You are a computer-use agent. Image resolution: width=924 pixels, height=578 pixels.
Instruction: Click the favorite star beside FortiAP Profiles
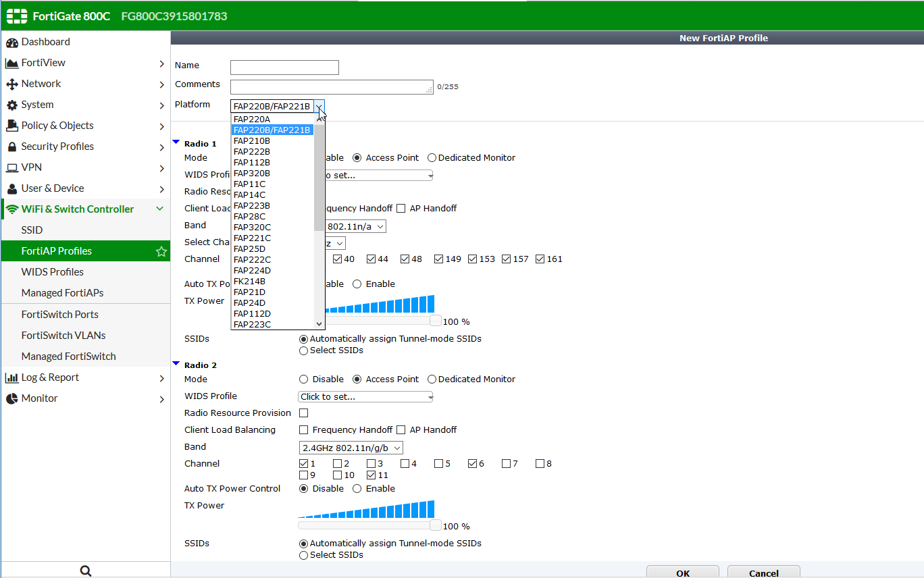click(x=161, y=252)
